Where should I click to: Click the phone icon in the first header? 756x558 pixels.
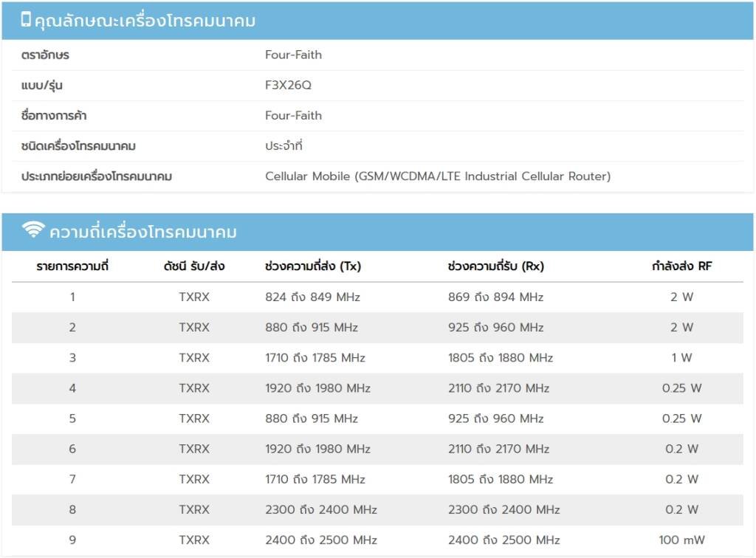tap(26, 19)
